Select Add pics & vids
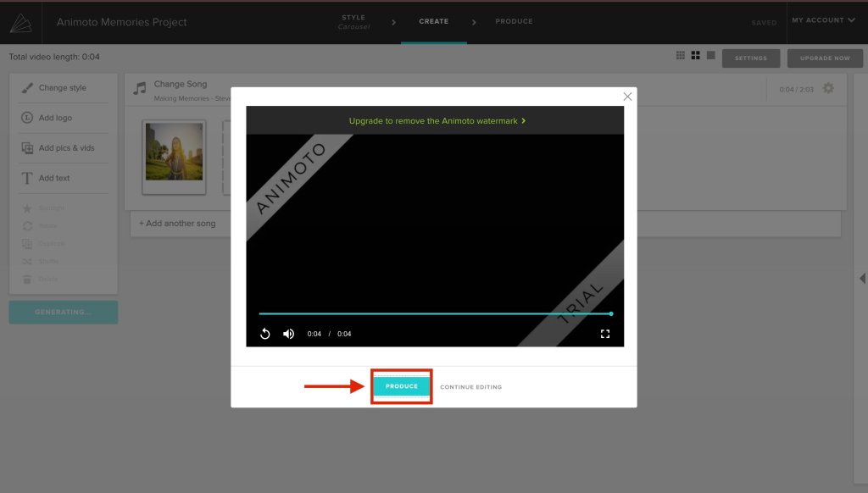This screenshot has width=868, height=493. [x=58, y=147]
